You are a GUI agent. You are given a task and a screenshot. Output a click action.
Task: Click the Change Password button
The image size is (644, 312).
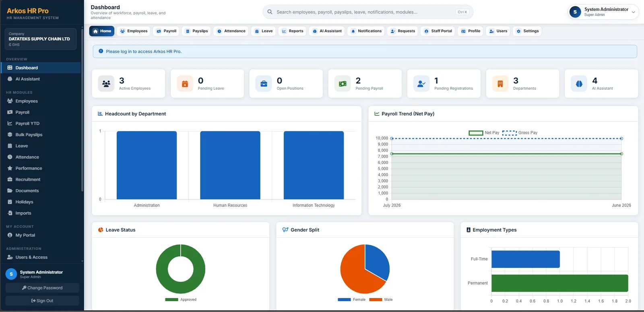click(x=42, y=288)
